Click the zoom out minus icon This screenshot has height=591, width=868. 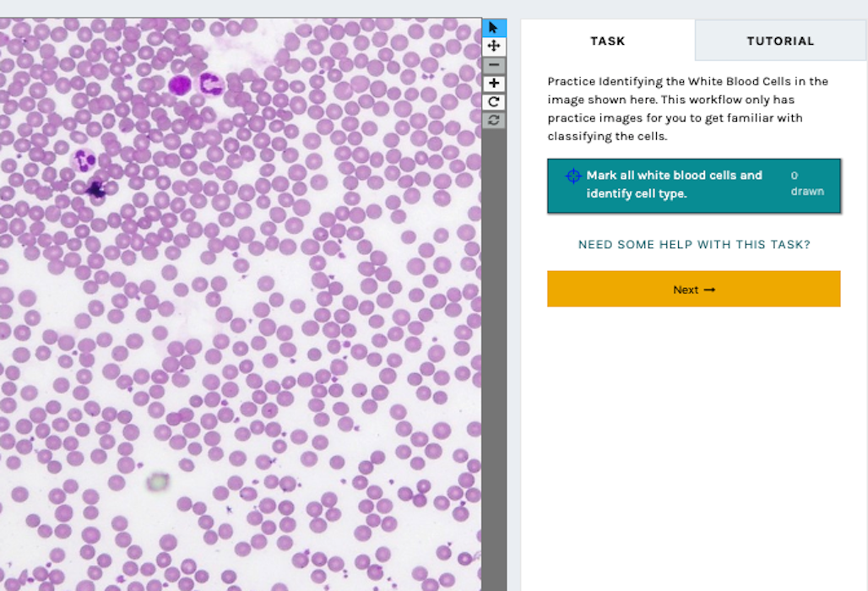[494, 65]
